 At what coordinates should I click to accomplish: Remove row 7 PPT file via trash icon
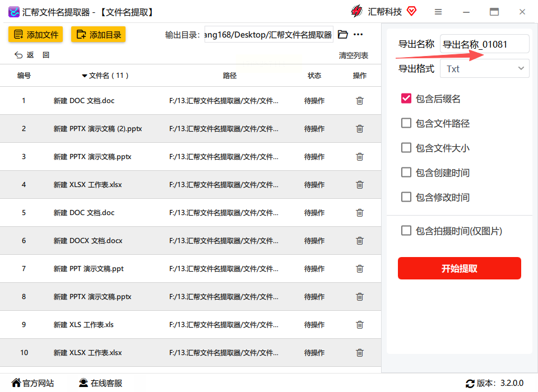tap(359, 269)
